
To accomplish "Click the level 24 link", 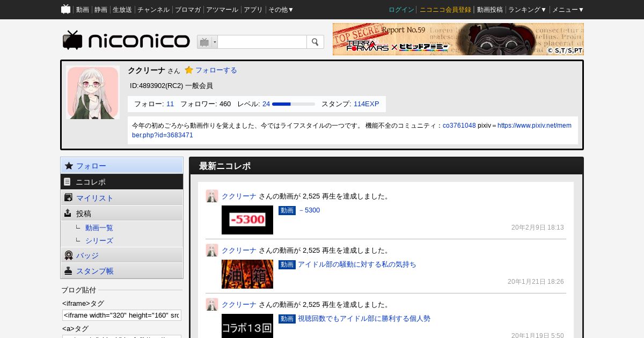I will click(x=266, y=104).
